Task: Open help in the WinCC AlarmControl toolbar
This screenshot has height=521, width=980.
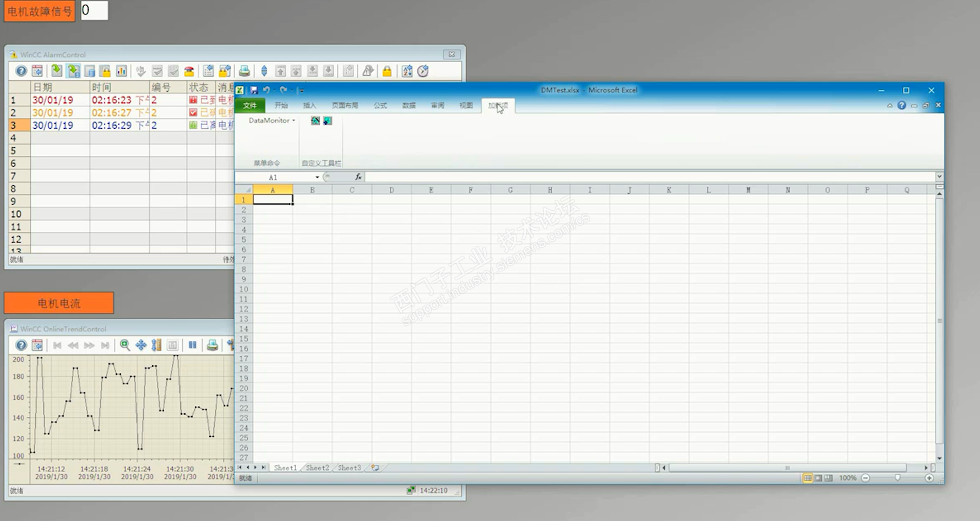Action: (x=21, y=71)
